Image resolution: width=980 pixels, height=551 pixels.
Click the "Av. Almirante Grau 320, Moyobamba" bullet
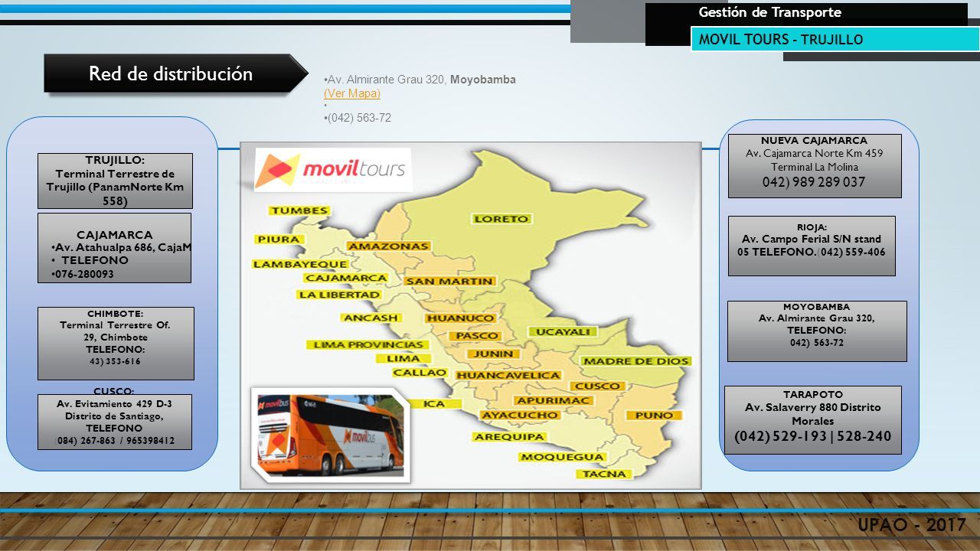[x=420, y=80]
